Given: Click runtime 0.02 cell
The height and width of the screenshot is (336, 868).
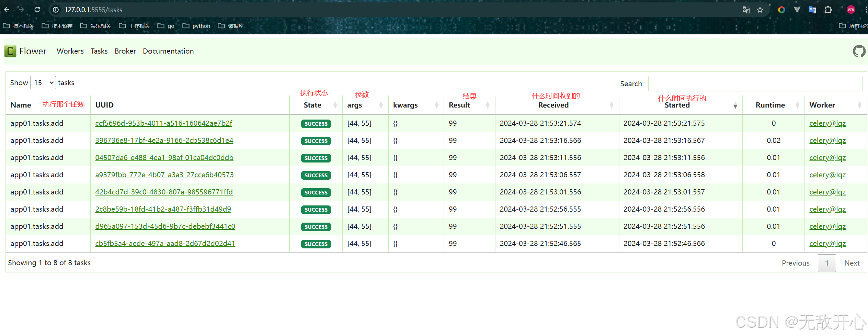Looking at the screenshot, I should tap(773, 141).
